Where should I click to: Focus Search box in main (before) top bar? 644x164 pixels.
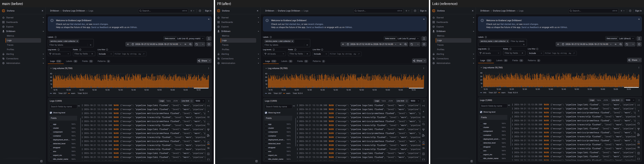coord(163,11)
